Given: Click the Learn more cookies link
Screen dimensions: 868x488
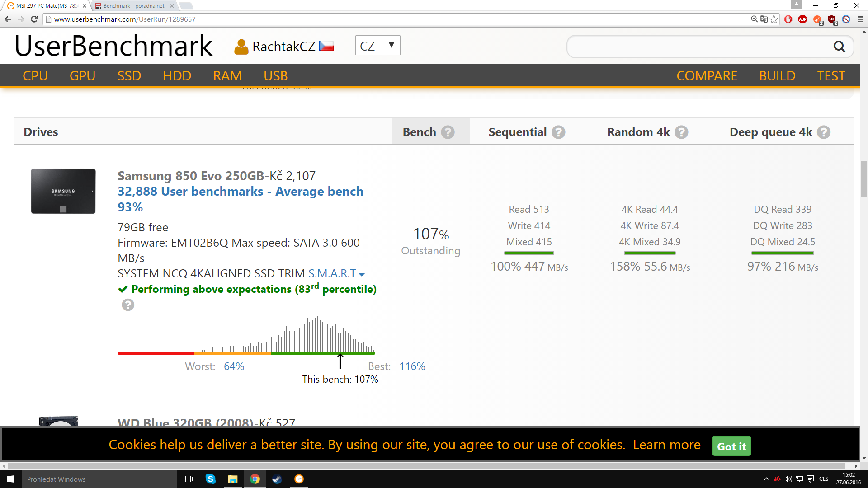Looking at the screenshot, I should 666,445.
